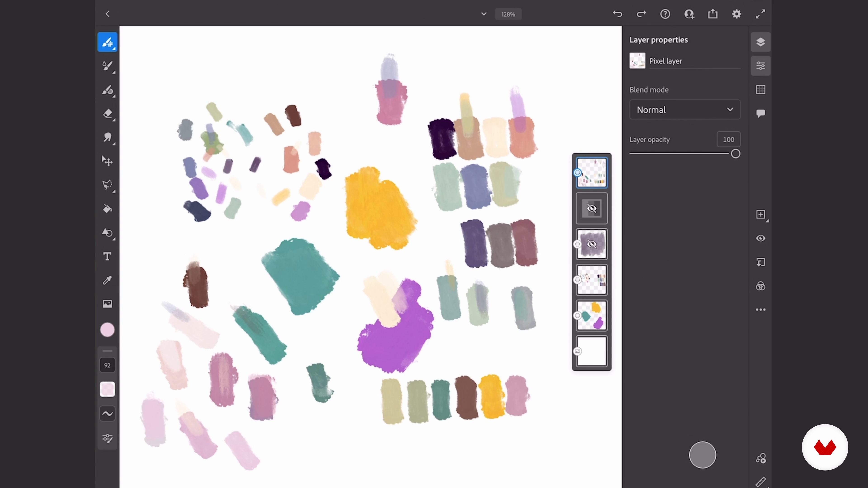This screenshot has height=488, width=868.
Task: Select the Live Brush tool
Action: tap(108, 66)
